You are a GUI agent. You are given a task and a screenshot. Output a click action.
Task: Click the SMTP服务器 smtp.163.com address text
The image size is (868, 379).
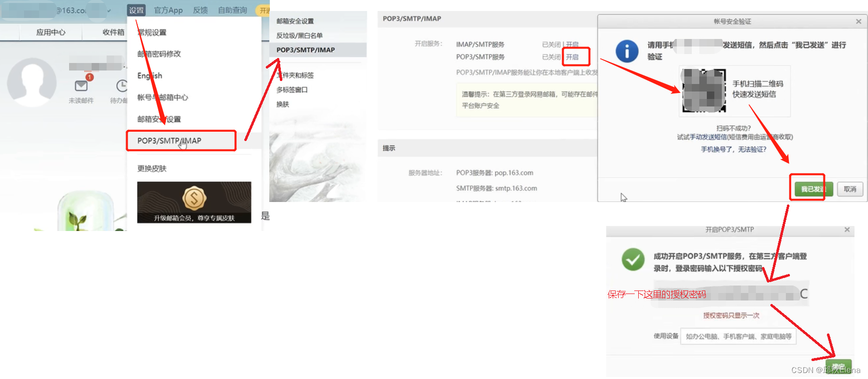point(497,188)
